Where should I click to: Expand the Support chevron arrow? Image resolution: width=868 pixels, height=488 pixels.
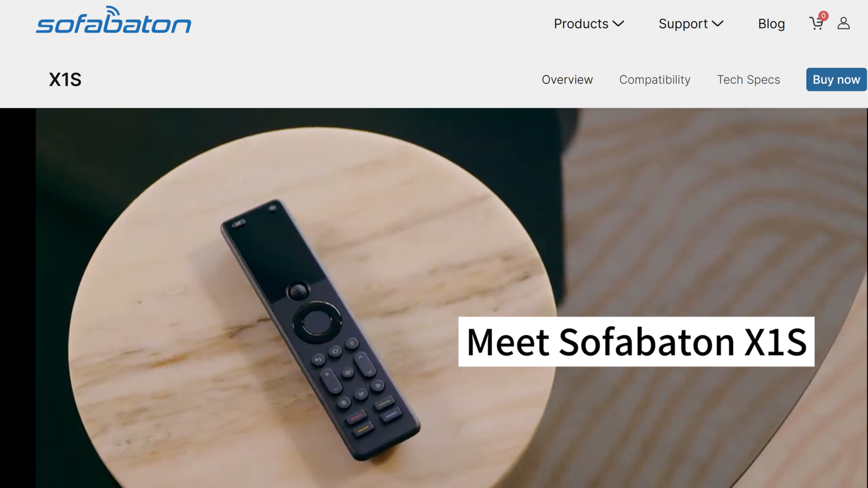coord(718,24)
